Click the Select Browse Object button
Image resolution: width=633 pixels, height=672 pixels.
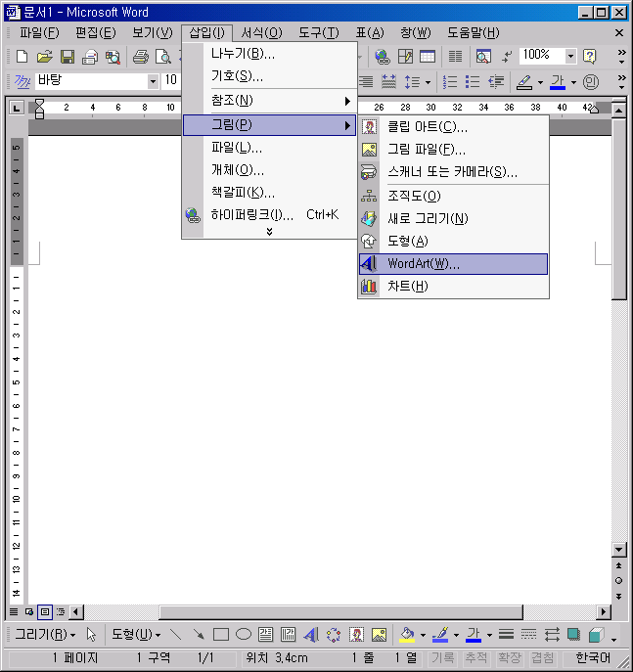coord(618,581)
